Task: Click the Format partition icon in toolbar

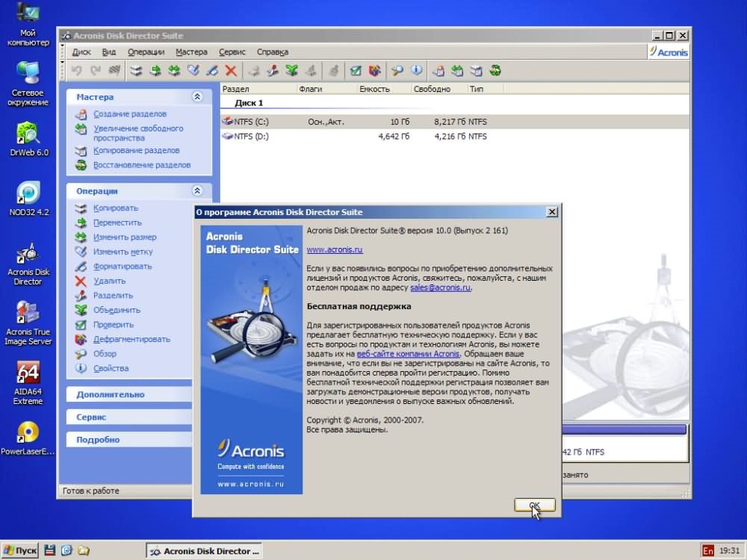Action: [212, 71]
